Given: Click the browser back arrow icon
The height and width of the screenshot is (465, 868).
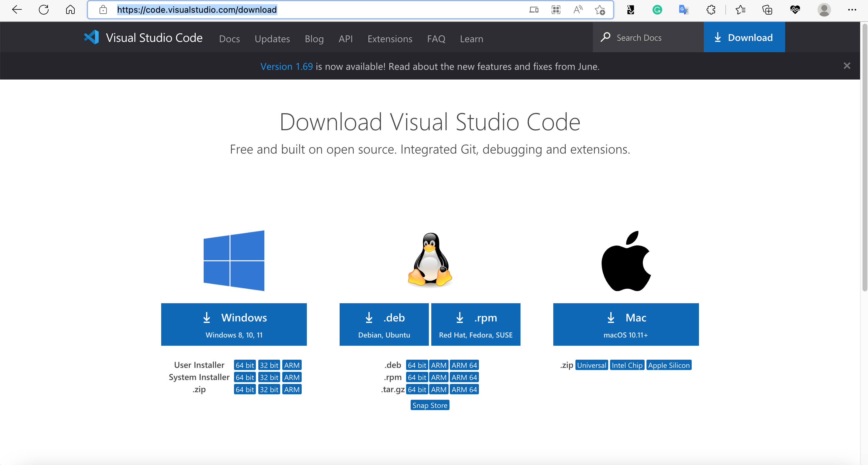Looking at the screenshot, I should click(17, 10).
